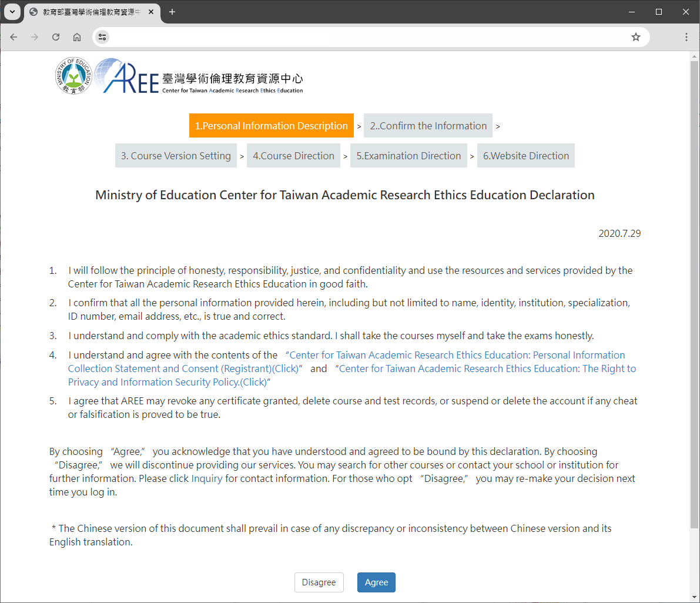This screenshot has width=700, height=603.
Task: Select step 5 Examination Direction
Action: click(408, 156)
